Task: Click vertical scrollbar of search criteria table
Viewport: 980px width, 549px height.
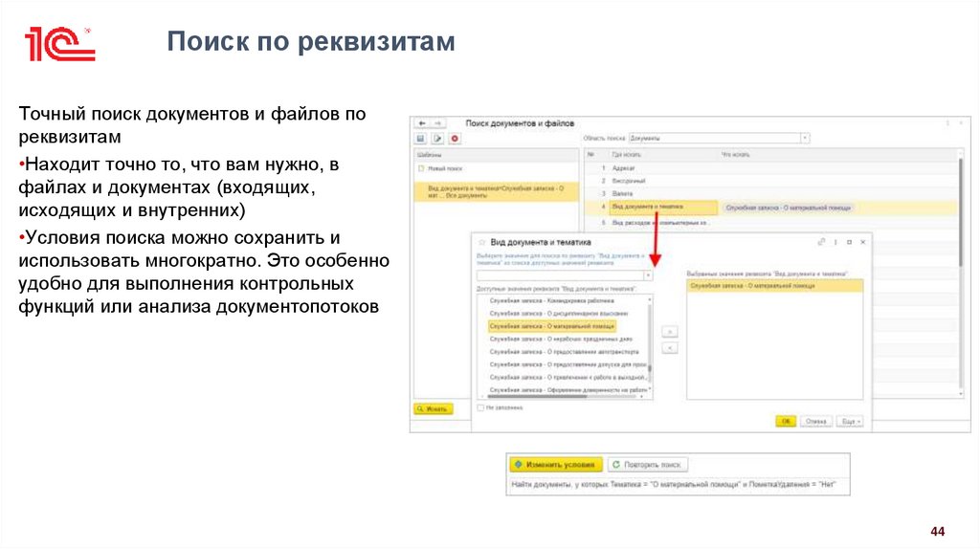Action: tap(961, 272)
